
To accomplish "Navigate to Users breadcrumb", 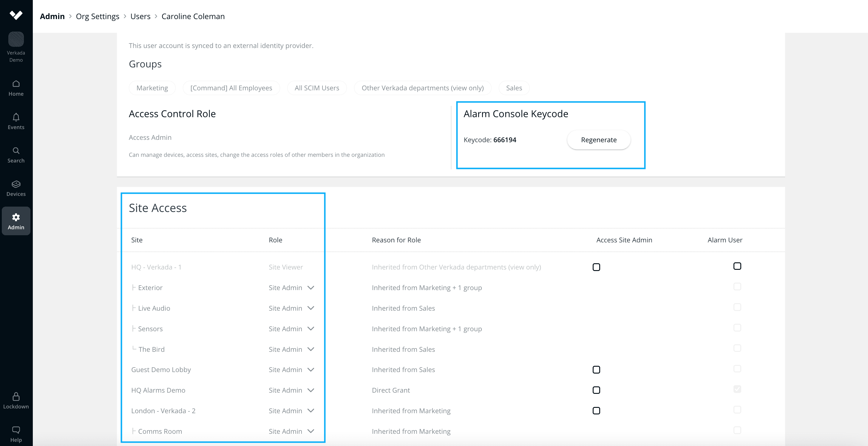I will tap(140, 16).
